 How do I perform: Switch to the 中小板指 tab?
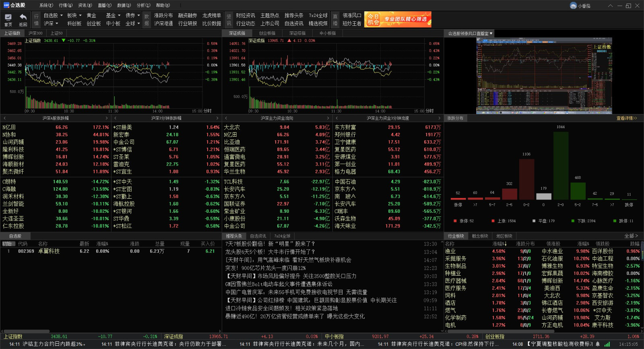pos(328,33)
